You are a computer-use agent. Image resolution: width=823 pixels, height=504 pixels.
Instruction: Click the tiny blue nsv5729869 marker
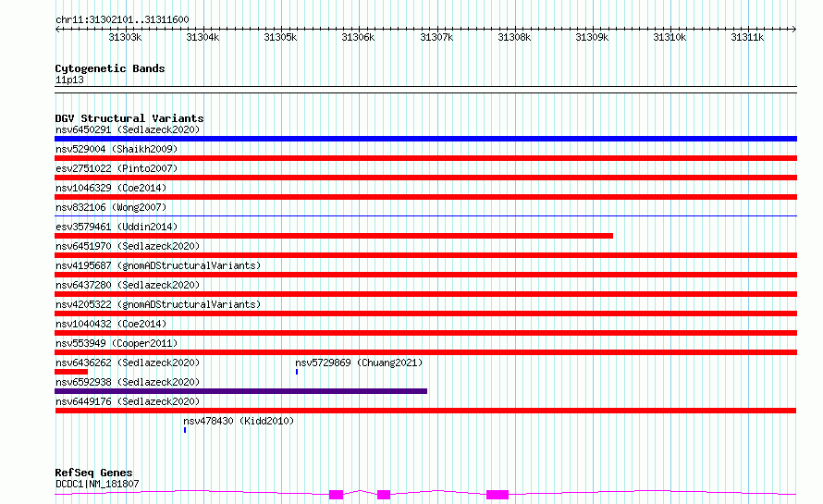coord(297,372)
